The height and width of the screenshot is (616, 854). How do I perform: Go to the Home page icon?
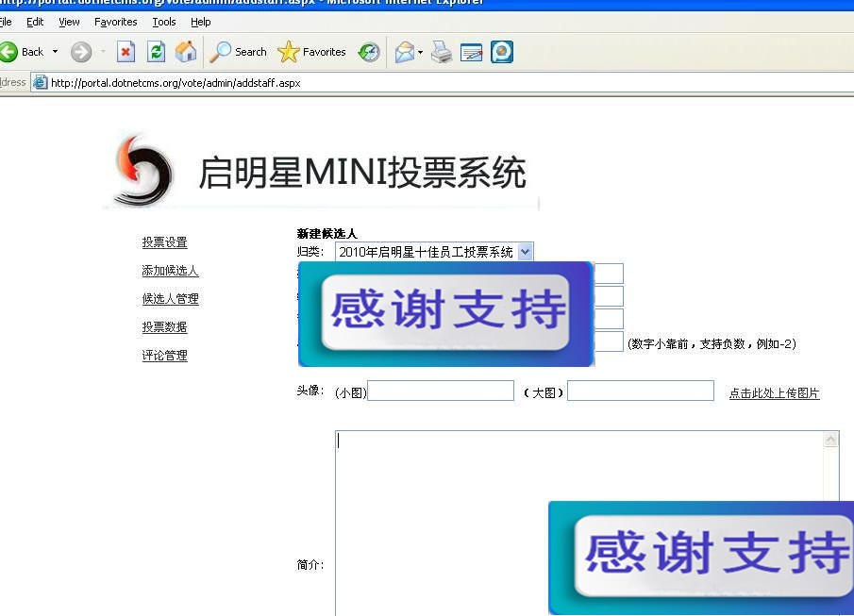186,52
